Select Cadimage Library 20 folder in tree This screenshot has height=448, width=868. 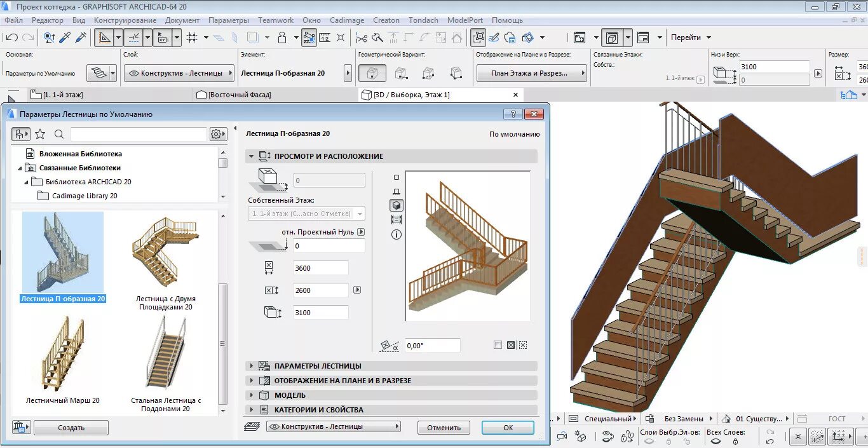(x=85, y=196)
